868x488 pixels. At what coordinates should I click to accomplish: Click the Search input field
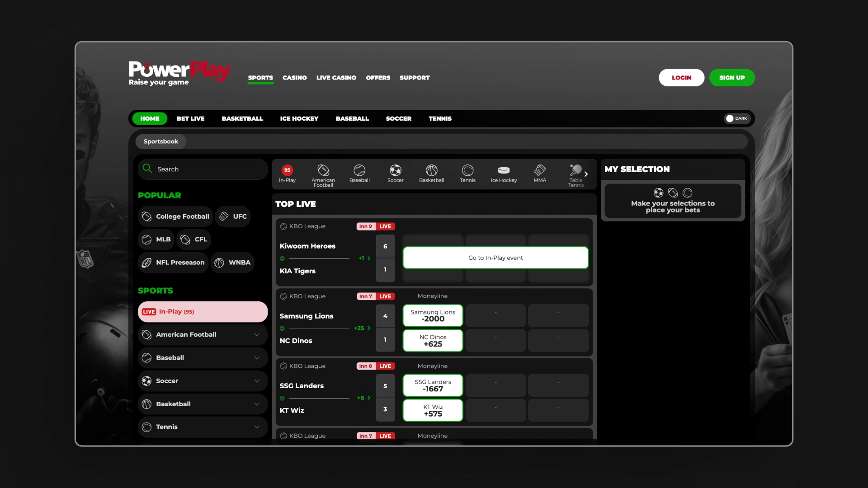pyautogui.click(x=203, y=169)
